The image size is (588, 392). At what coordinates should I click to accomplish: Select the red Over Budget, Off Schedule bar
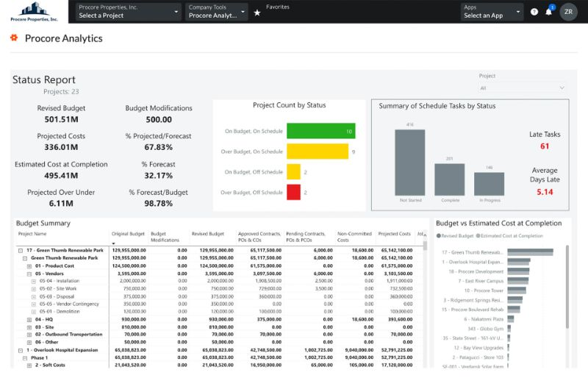[x=293, y=192]
